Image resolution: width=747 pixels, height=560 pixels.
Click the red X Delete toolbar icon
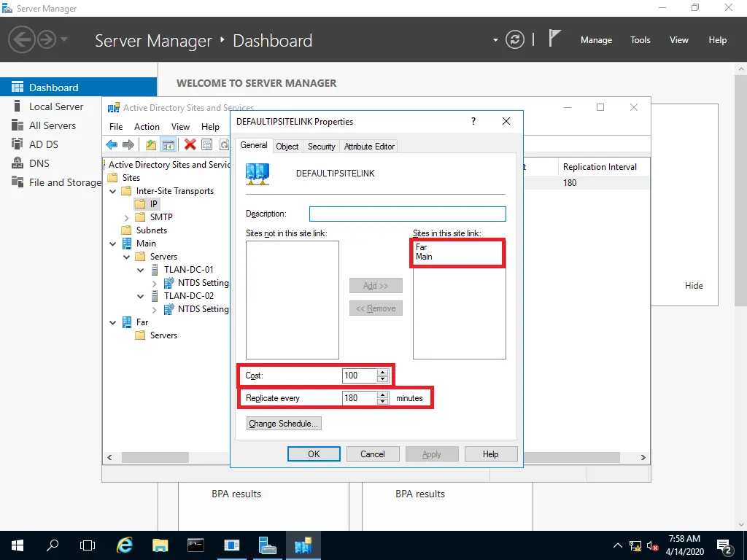[190, 144]
